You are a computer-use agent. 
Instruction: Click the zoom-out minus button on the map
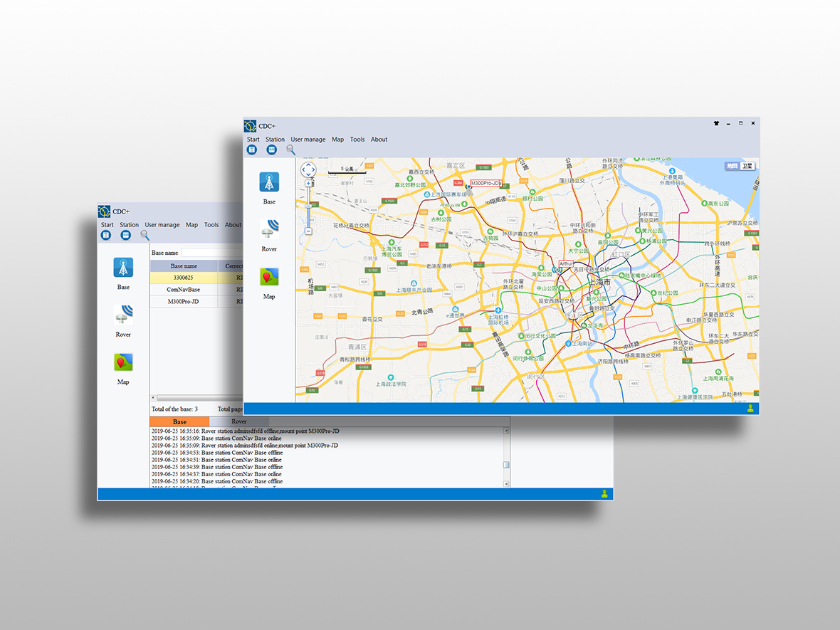[309, 231]
